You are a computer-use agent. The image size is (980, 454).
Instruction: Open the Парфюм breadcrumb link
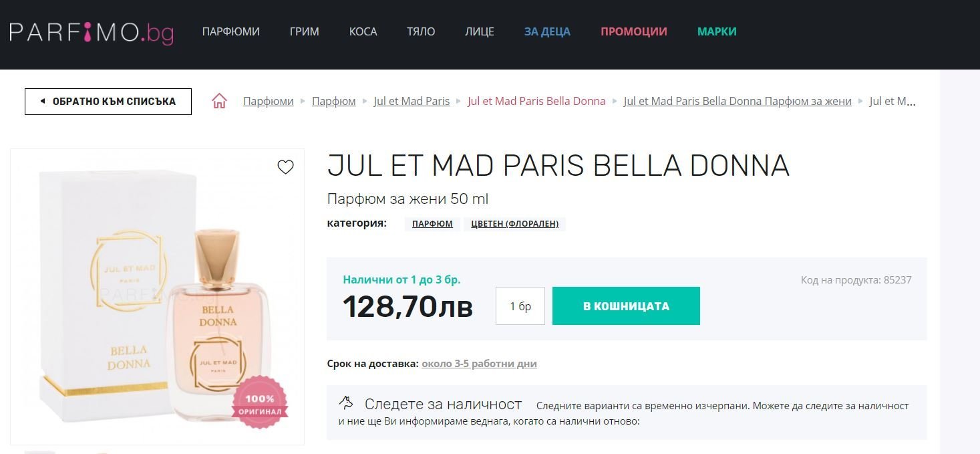coord(333,101)
